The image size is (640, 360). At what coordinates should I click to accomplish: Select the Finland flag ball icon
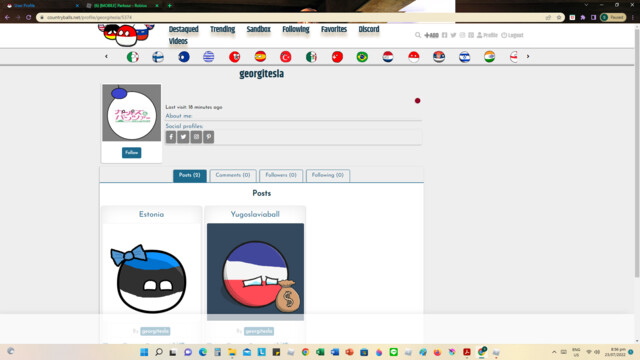(x=158, y=57)
